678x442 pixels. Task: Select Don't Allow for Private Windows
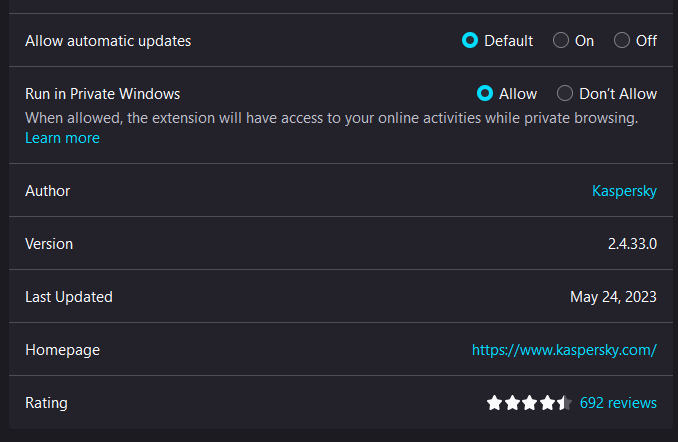point(565,93)
